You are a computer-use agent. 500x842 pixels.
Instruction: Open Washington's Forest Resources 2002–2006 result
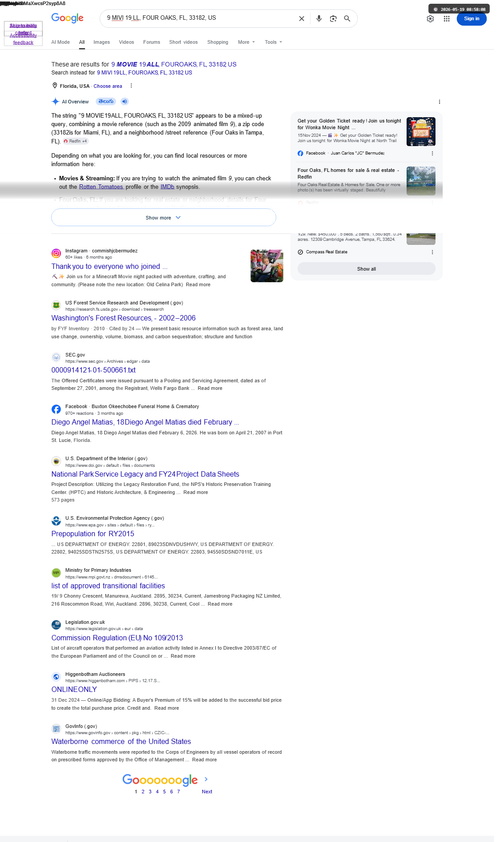(x=124, y=318)
